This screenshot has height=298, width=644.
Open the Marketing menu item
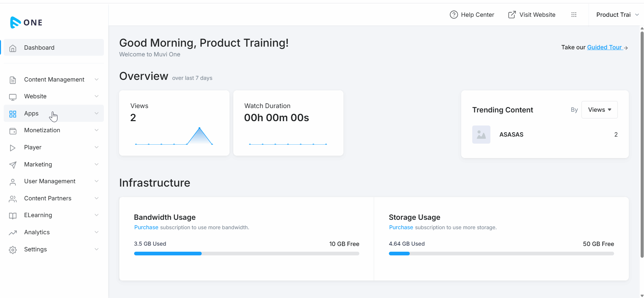click(54, 164)
